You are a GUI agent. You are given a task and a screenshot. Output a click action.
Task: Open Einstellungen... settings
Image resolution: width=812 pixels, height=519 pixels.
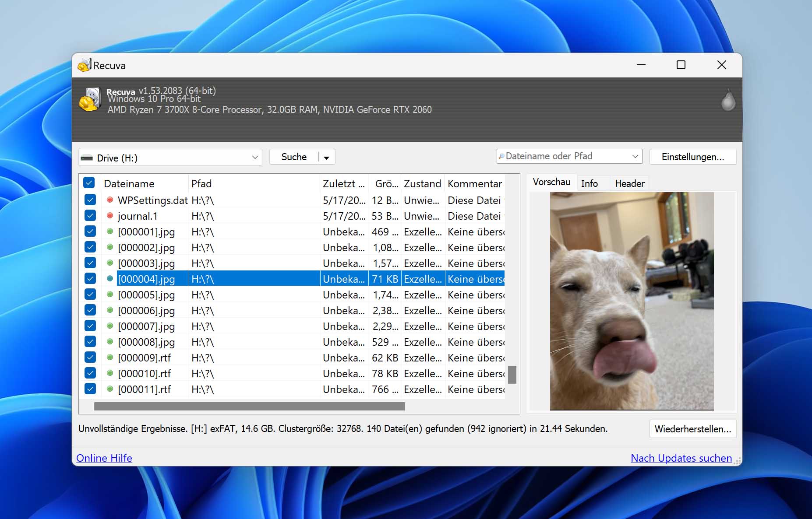click(x=693, y=157)
